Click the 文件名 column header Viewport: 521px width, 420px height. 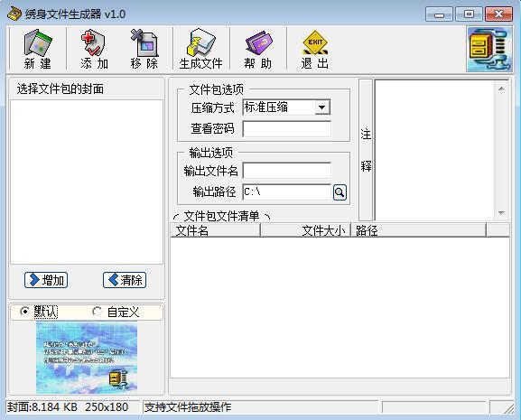(x=215, y=230)
